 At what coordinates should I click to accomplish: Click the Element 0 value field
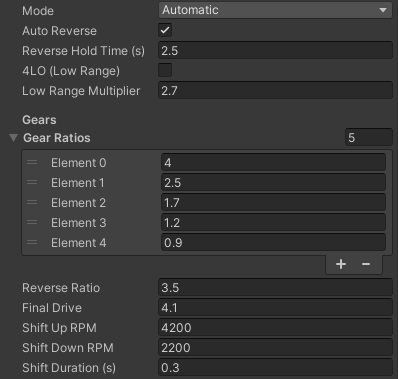(x=273, y=163)
